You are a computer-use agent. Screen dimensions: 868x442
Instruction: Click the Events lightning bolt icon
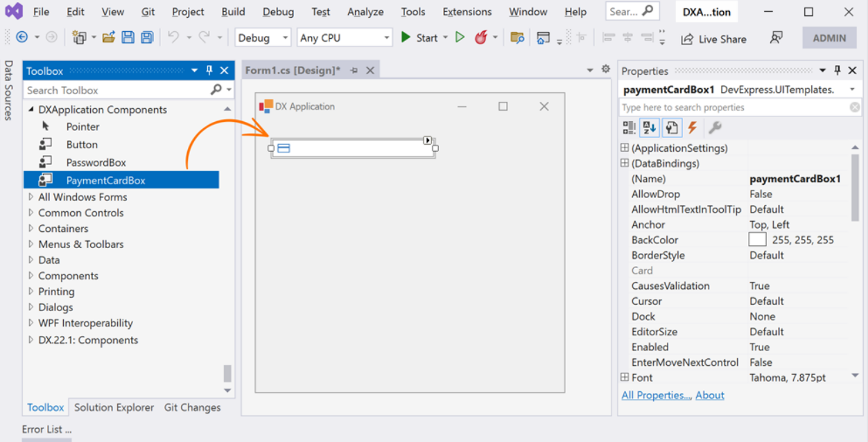(692, 127)
